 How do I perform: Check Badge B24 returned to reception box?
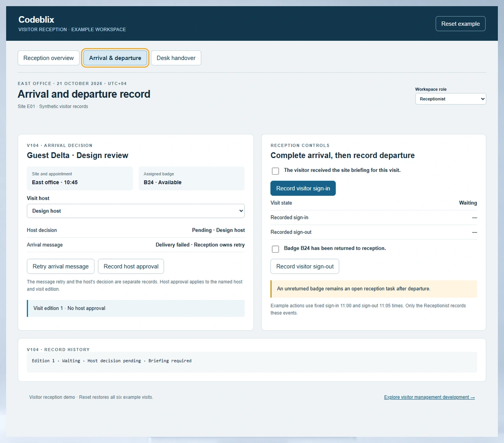click(x=276, y=249)
